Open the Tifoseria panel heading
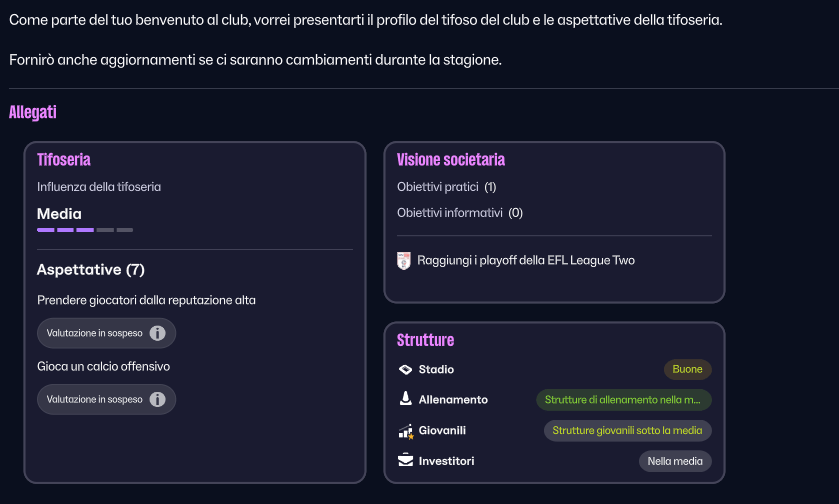 point(64,160)
